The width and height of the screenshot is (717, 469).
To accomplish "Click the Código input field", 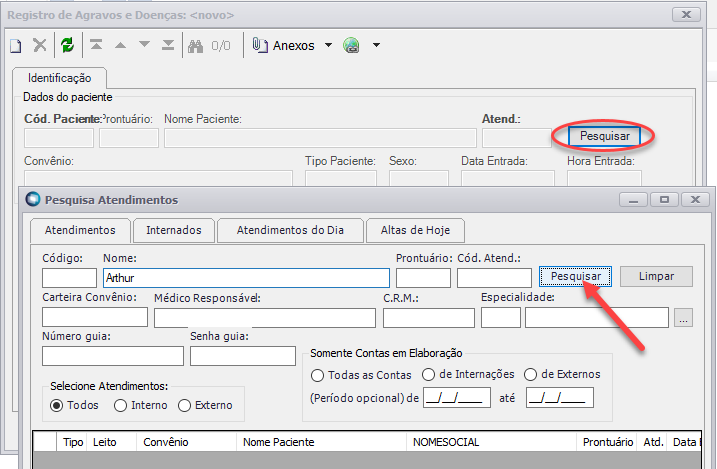I will click(70, 278).
